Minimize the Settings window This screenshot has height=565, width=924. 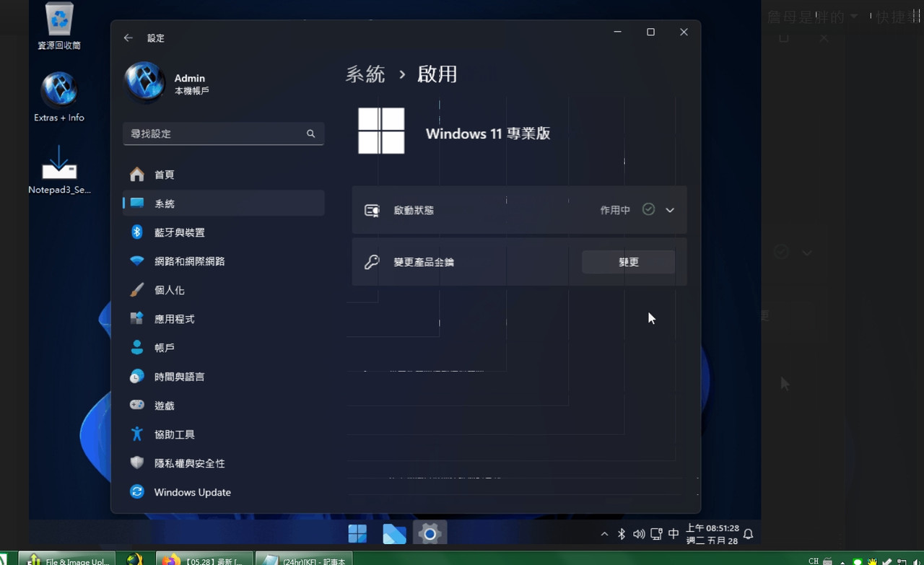click(618, 32)
